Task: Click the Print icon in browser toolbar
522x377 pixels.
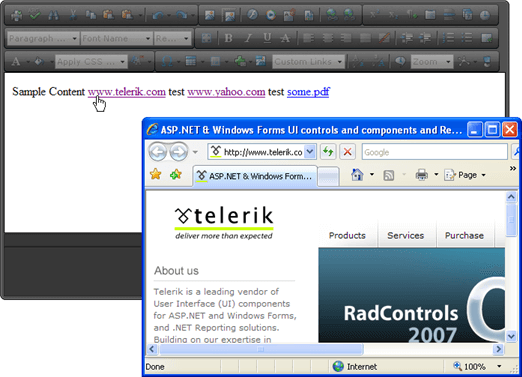Action: [422, 175]
